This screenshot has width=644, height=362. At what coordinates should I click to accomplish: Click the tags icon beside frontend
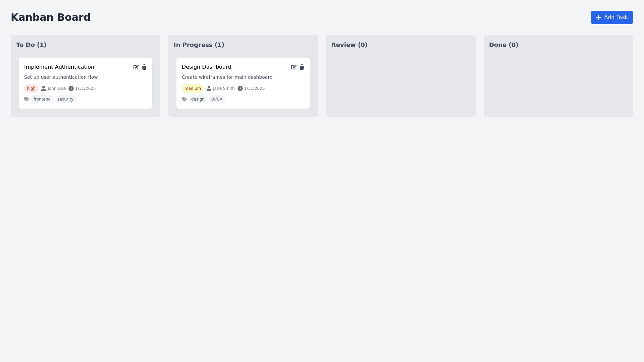(x=27, y=99)
